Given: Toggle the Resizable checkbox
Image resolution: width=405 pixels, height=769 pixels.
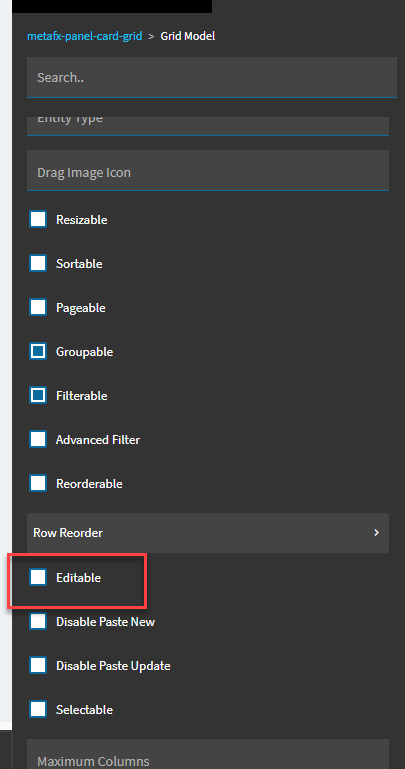Looking at the screenshot, I should click(x=38, y=219).
